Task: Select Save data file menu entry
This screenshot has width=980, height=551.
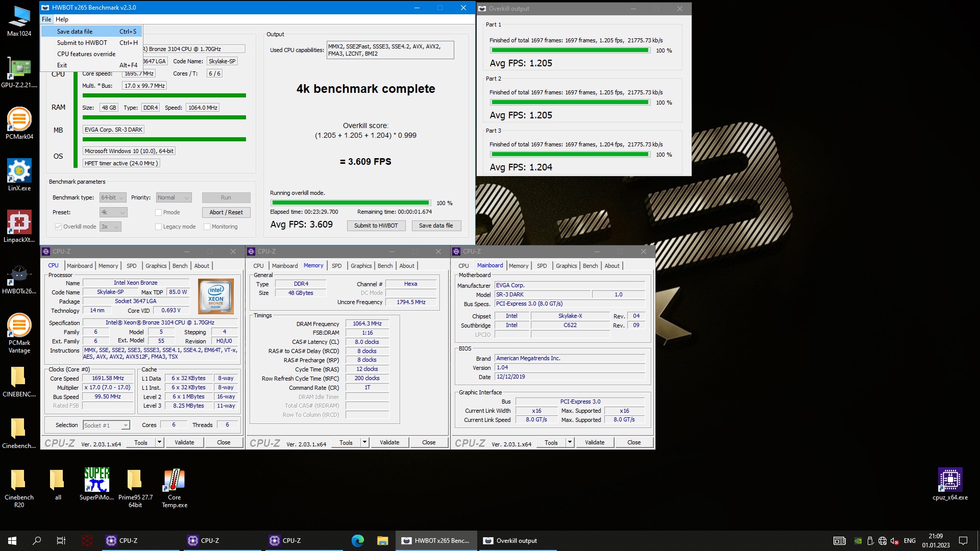Action: click(91, 31)
